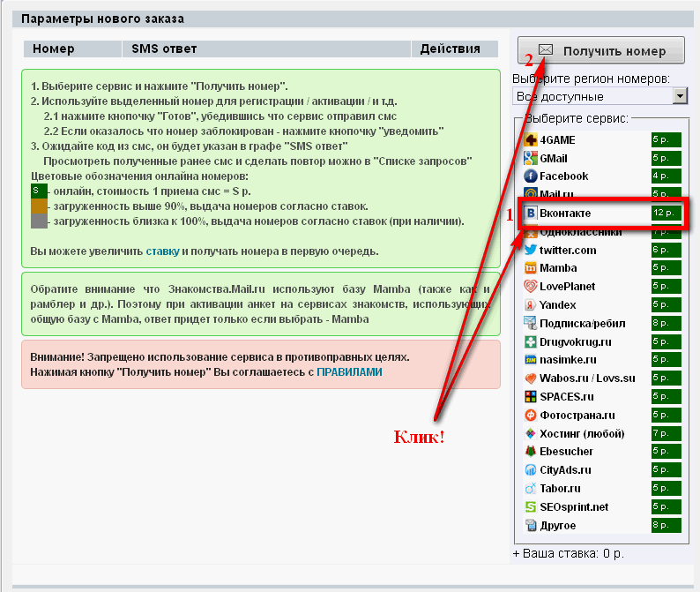Click the Tabor.ru icon
The height and width of the screenshot is (592, 700).
[x=531, y=489]
